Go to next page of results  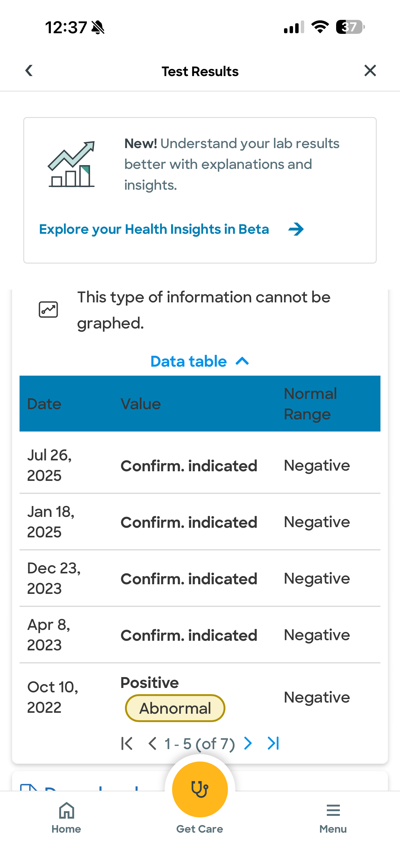(248, 743)
